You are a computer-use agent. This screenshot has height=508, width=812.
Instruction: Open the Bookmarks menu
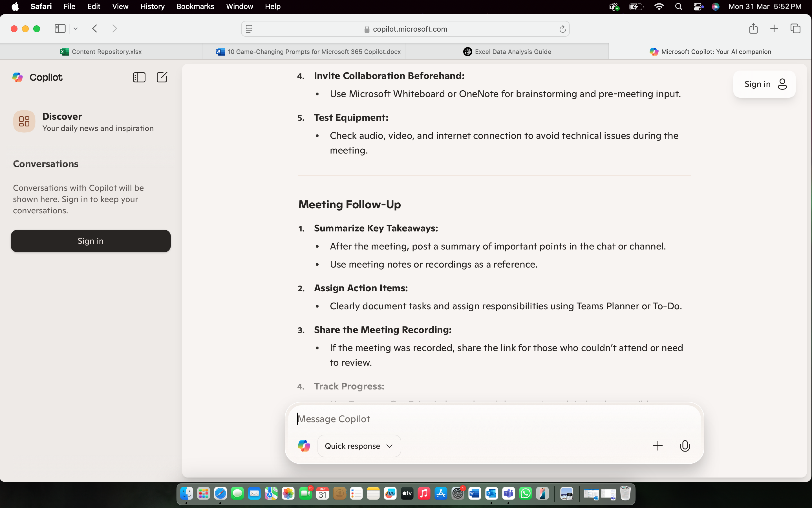pyautogui.click(x=195, y=7)
